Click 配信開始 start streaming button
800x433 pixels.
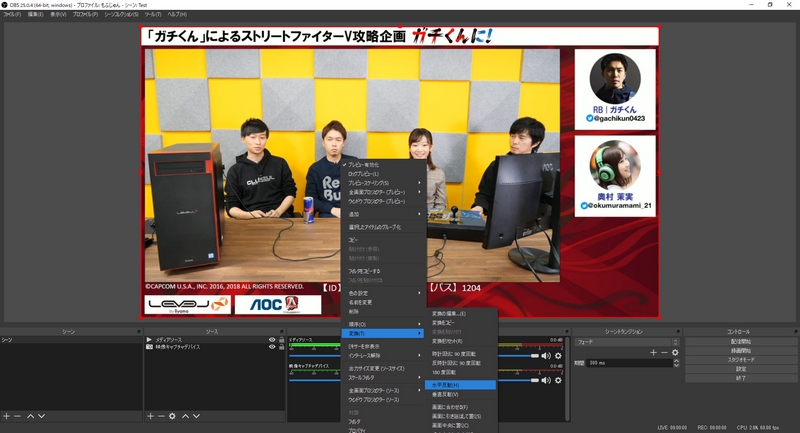pyautogui.click(x=741, y=342)
